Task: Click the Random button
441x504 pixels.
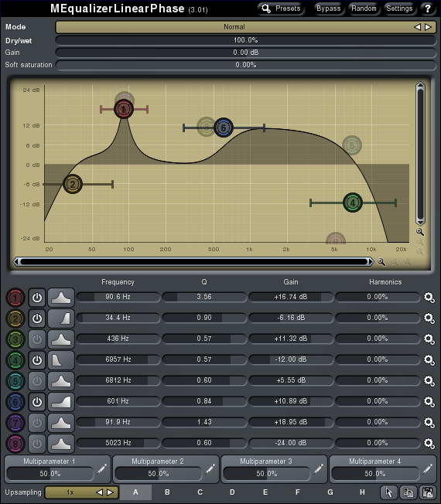Action: (364, 9)
